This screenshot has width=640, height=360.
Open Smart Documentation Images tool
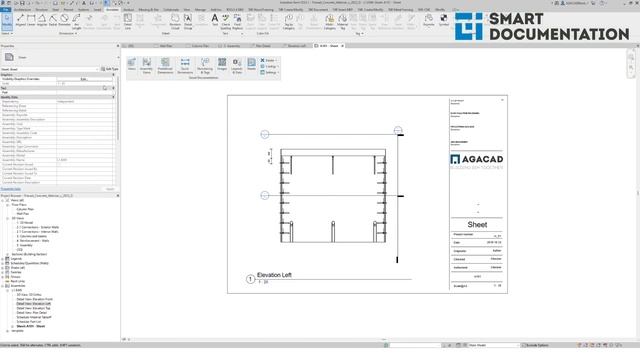(x=222, y=64)
